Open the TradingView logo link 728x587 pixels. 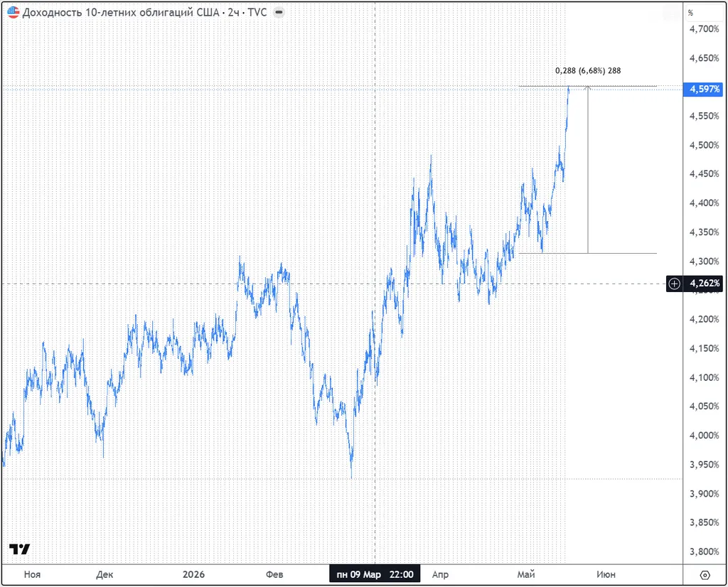[x=19, y=549]
